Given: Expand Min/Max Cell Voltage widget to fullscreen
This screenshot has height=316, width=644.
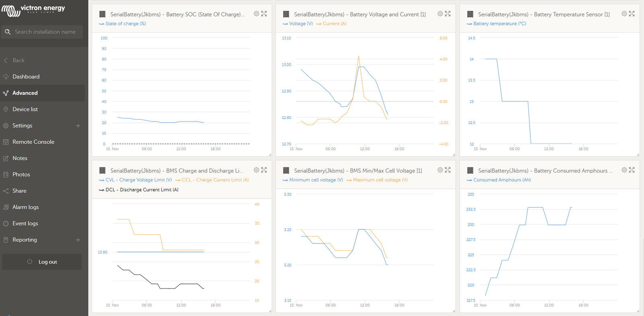Looking at the screenshot, I should click(x=448, y=170).
